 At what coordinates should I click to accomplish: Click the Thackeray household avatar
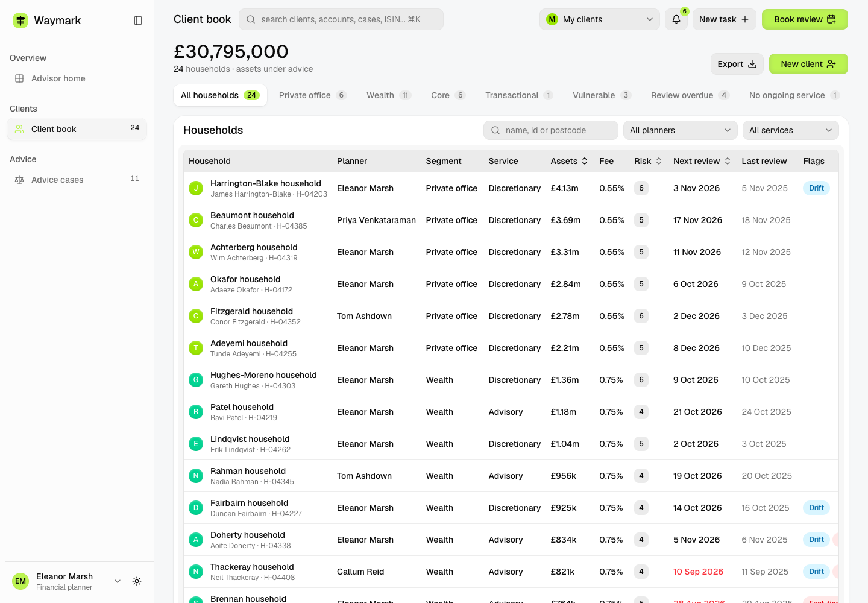[x=196, y=572]
